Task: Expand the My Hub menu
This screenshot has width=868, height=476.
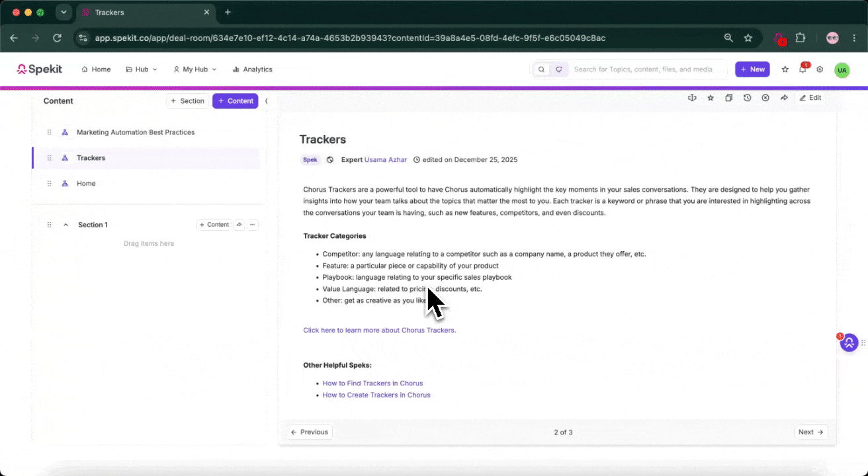Action: tap(195, 69)
